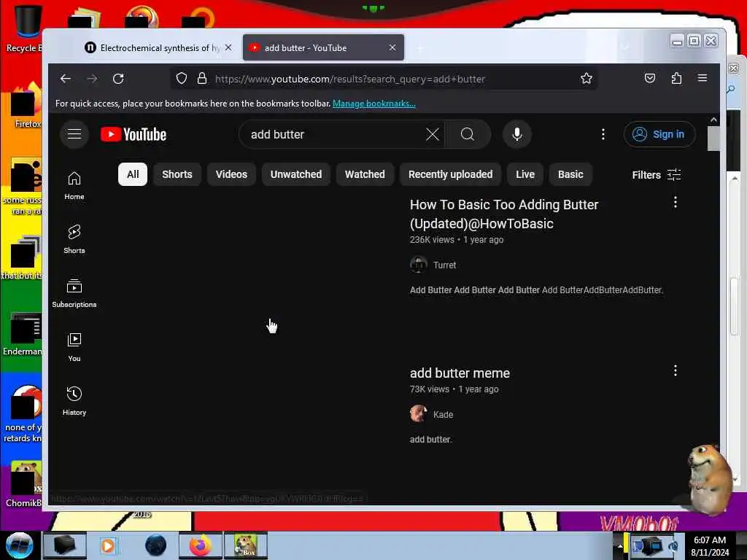Viewport: 747px width, 560px height.
Task: Open How To Basic Too Adding Butter video
Action: click(x=504, y=214)
